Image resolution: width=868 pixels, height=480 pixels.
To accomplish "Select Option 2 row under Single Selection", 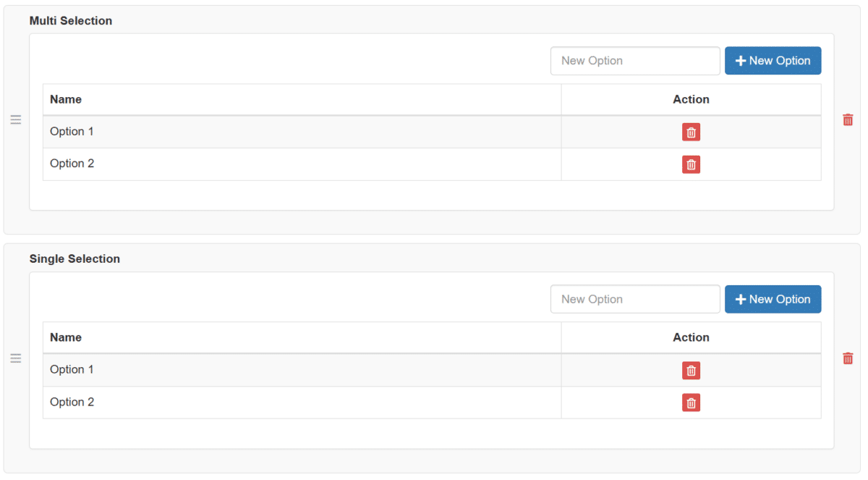I will click(x=432, y=403).
